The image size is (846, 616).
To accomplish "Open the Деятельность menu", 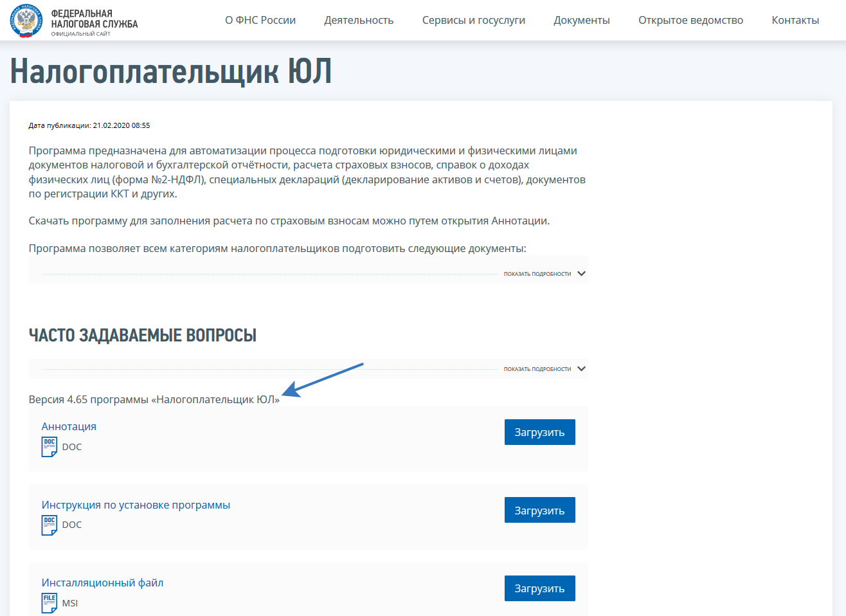I will point(359,20).
